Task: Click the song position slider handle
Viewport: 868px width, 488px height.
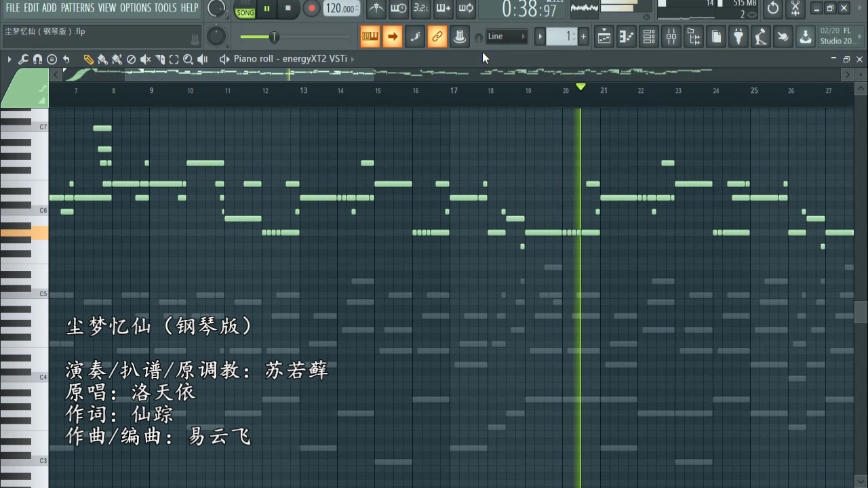Action: [274, 37]
